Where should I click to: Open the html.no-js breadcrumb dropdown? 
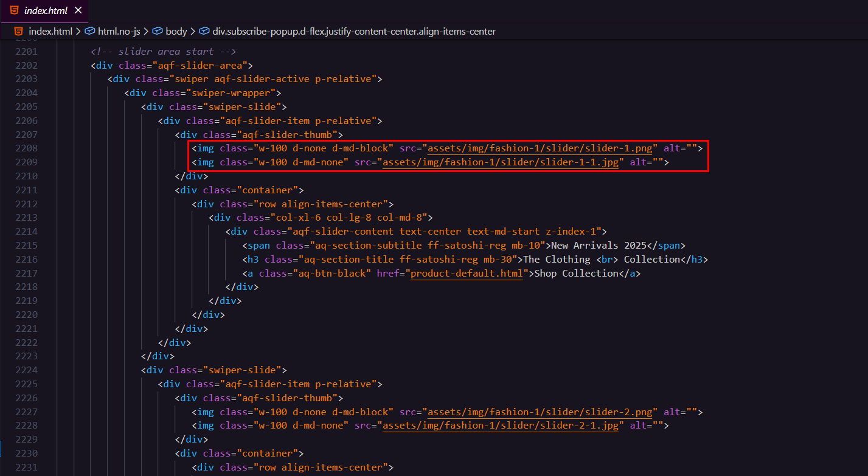coord(120,31)
